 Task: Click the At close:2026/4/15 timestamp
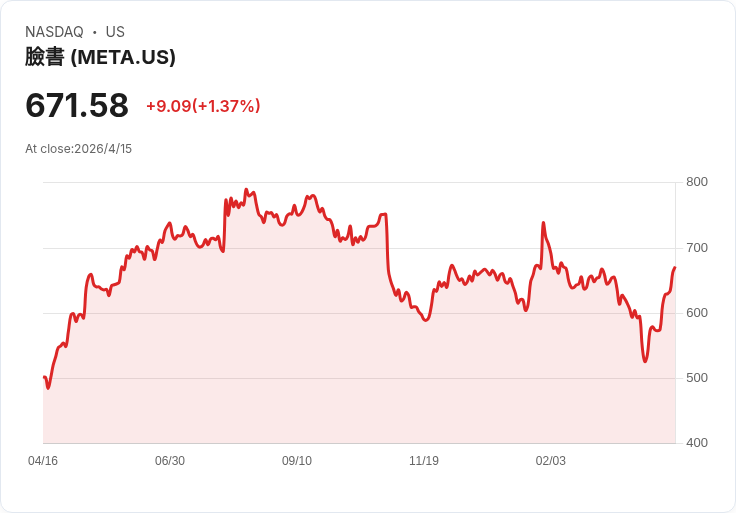point(78,149)
